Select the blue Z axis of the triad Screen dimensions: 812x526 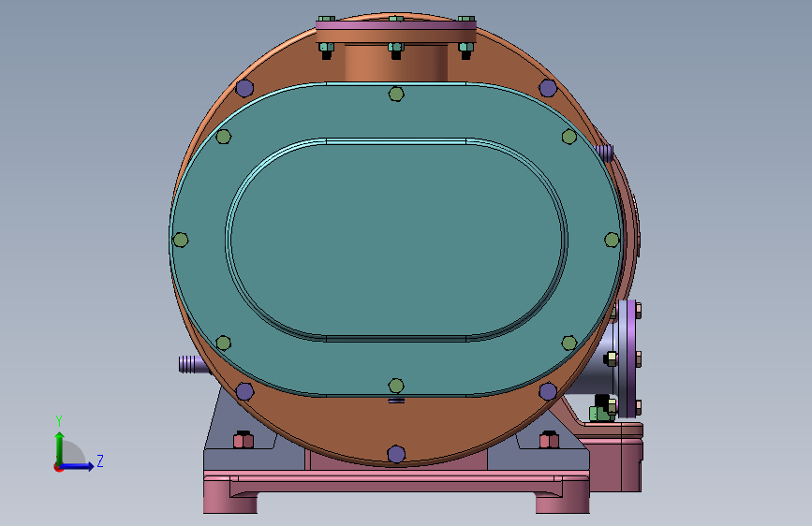point(77,466)
